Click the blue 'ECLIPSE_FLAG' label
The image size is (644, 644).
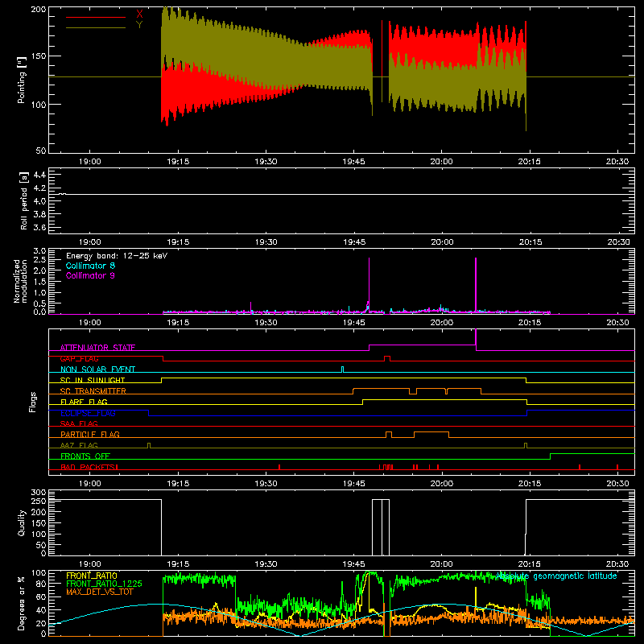[88, 413]
